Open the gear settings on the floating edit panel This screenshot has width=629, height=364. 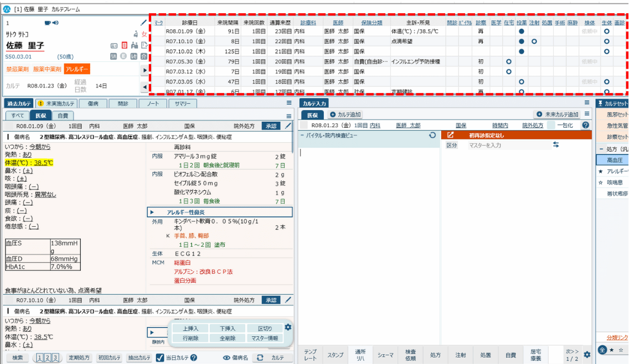click(288, 327)
